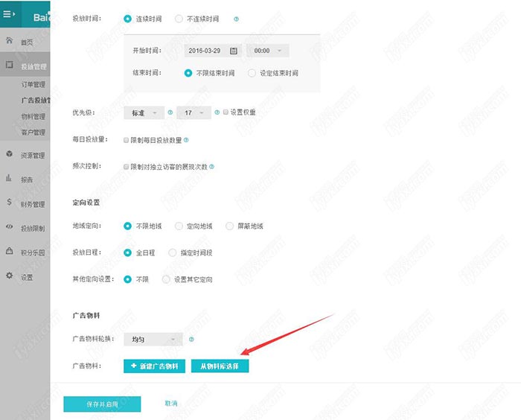Enable the 设置权重 checkbox

click(x=226, y=112)
